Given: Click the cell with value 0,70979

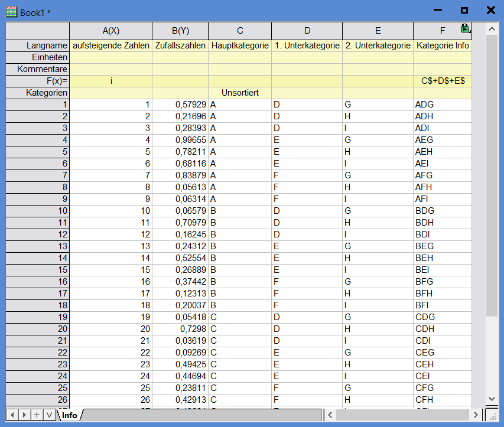Looking at the screenshot, I should (x=180, y=223).
